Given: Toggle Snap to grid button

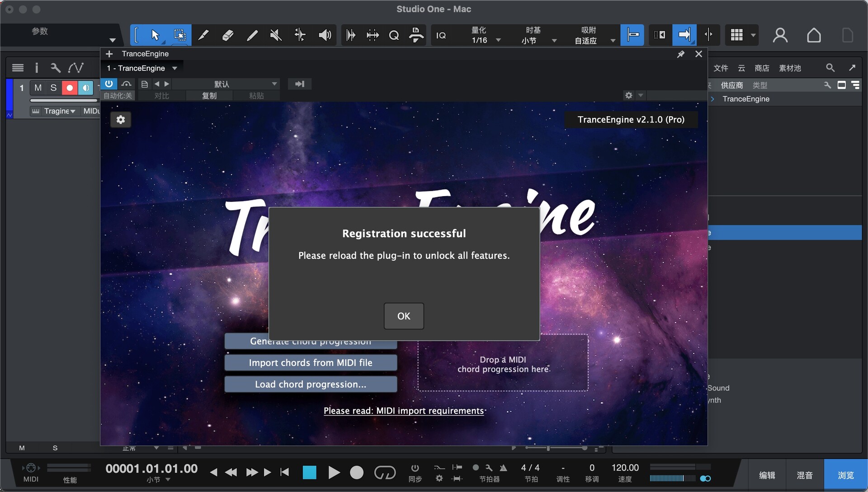Looking at the screenshot, I should tap(632, 35).
